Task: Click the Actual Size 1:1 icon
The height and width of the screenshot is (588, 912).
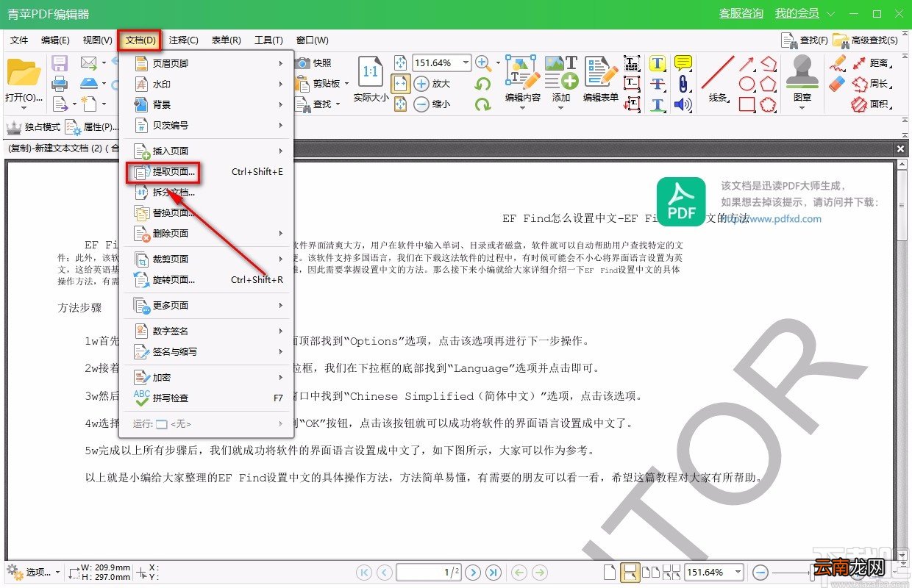Action: pyautogui.click(x=371, y=72)
